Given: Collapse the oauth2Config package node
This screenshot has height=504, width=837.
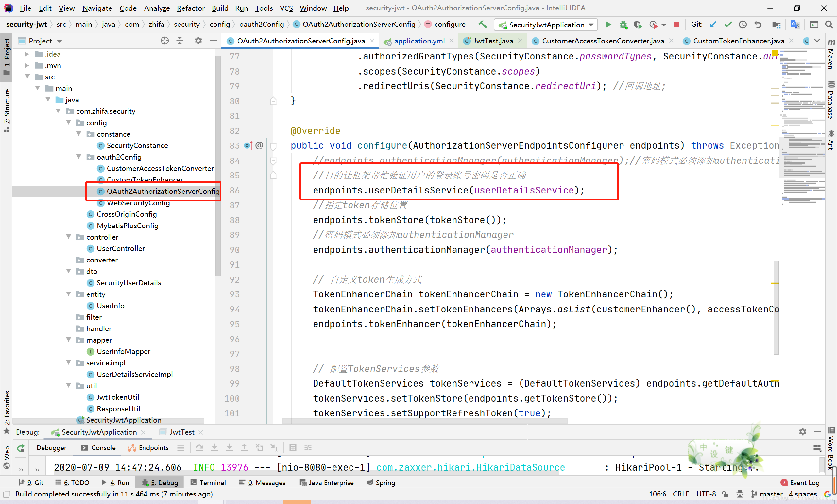Looking at the screenshot, I should [79, 157].
